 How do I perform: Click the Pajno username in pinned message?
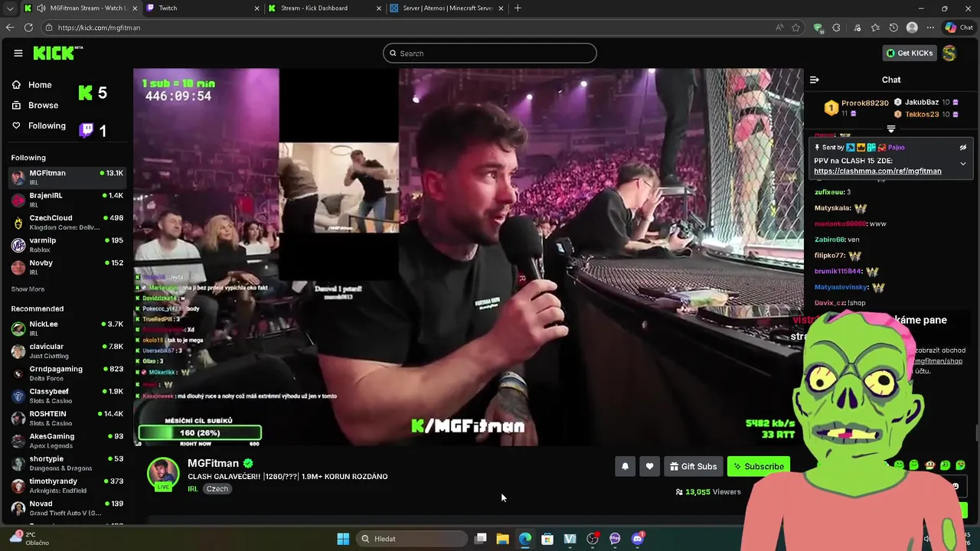click(x=897, y=148)
